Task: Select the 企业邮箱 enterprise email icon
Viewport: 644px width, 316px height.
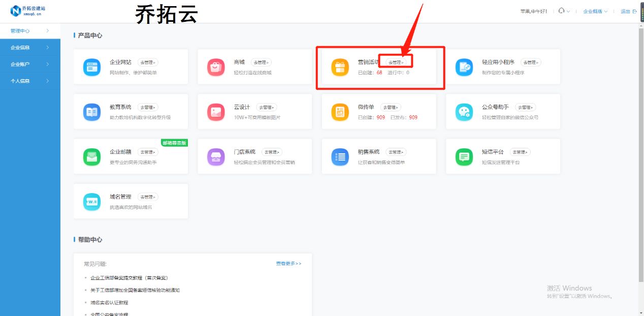Action: (92, 156)
